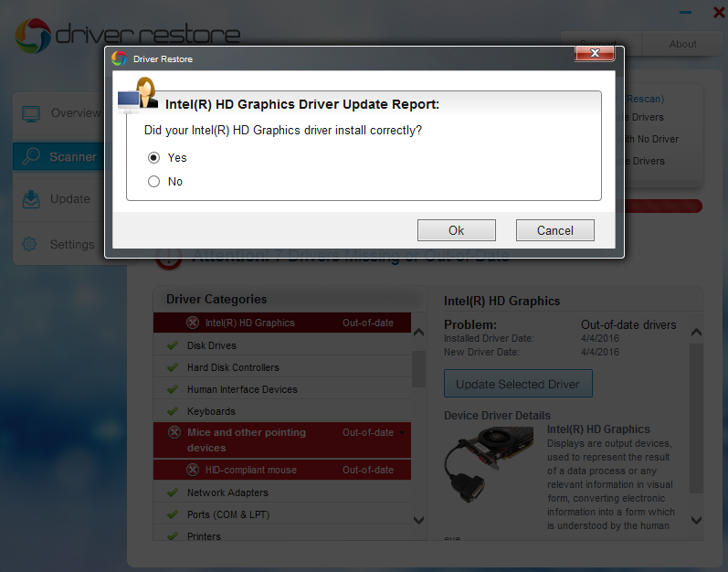Click green checkmark beside Keyboards
The width and height of the screenshot is (728, 572).
[173, 411]
